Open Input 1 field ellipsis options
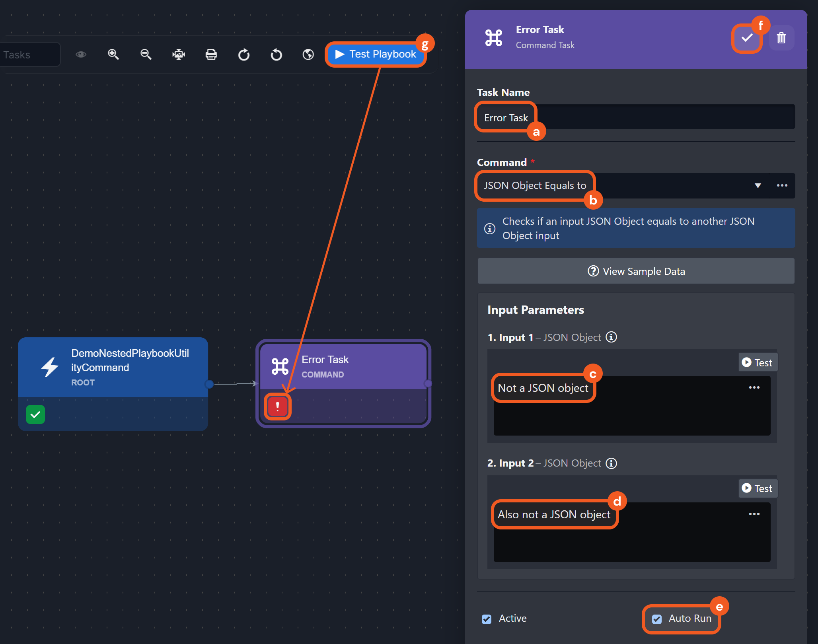The width and height of the screenshot is (818, 644). point(754,387)
